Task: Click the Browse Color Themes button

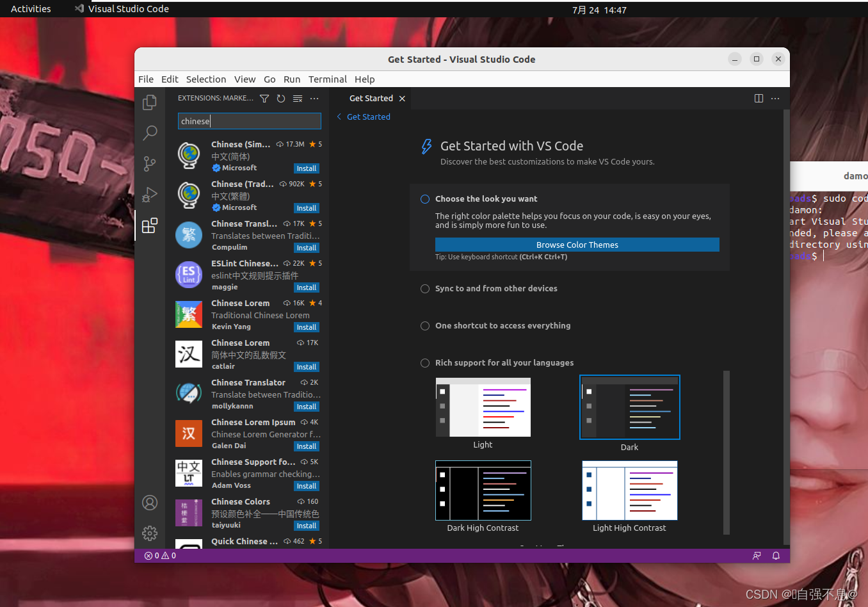Action: 577,245
